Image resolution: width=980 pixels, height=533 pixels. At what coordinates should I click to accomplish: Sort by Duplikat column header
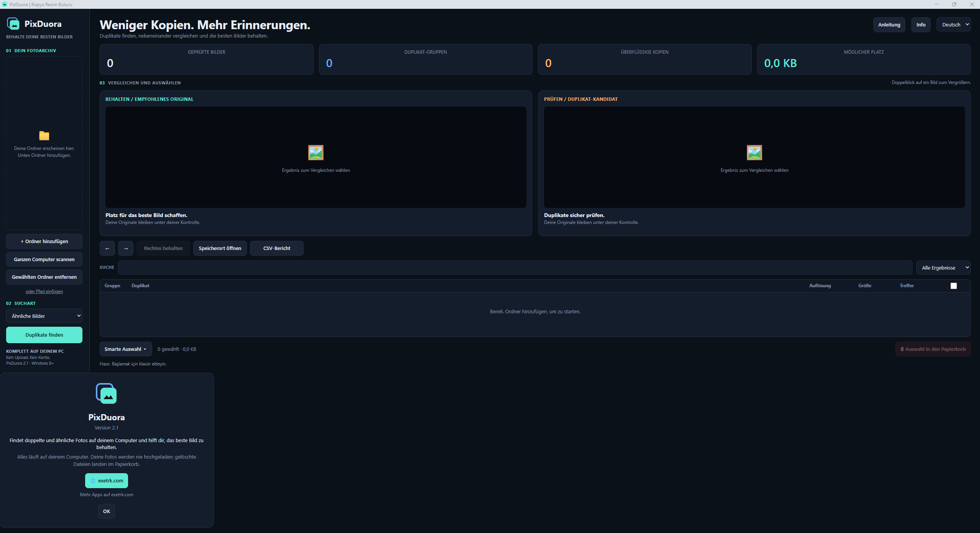(140, 286)
